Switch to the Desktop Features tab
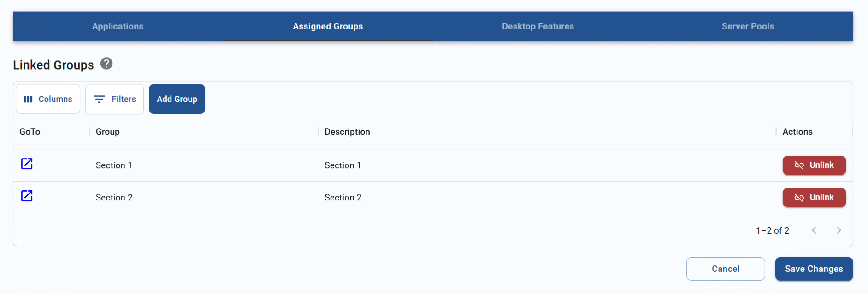Image resolution: width=868 pixels, height=294 pixels. (538, 26)
